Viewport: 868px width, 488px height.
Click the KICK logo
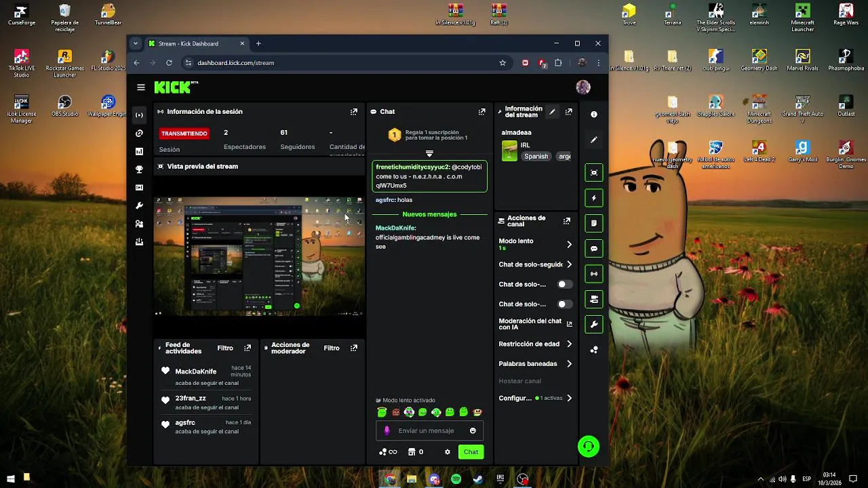(176, 87)
